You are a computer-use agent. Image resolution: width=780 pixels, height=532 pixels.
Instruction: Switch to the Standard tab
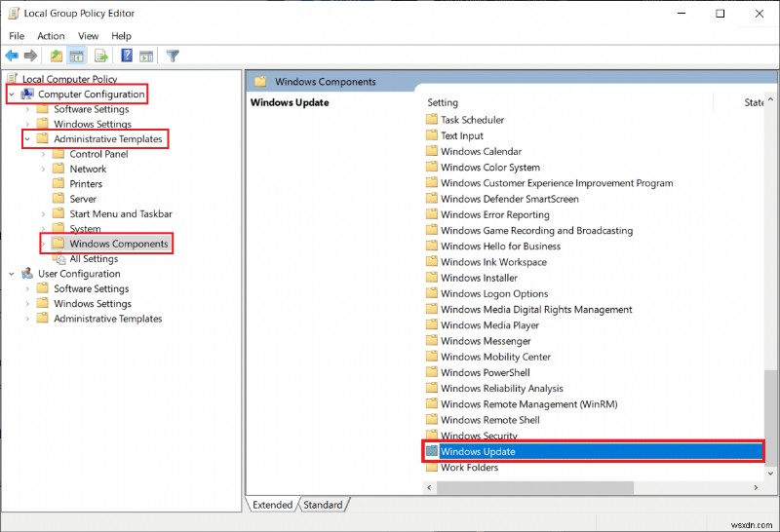(323, 505)
